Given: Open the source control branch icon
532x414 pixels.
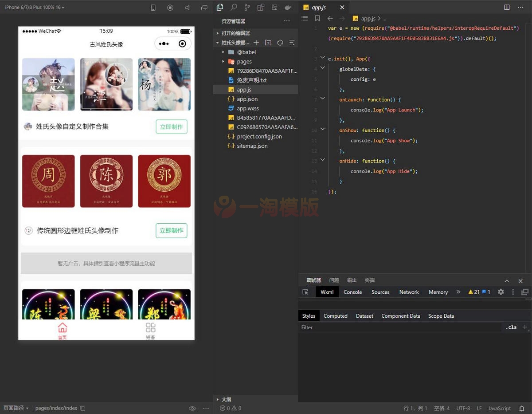Looking at the screenshot, I should tap(247, 8).
